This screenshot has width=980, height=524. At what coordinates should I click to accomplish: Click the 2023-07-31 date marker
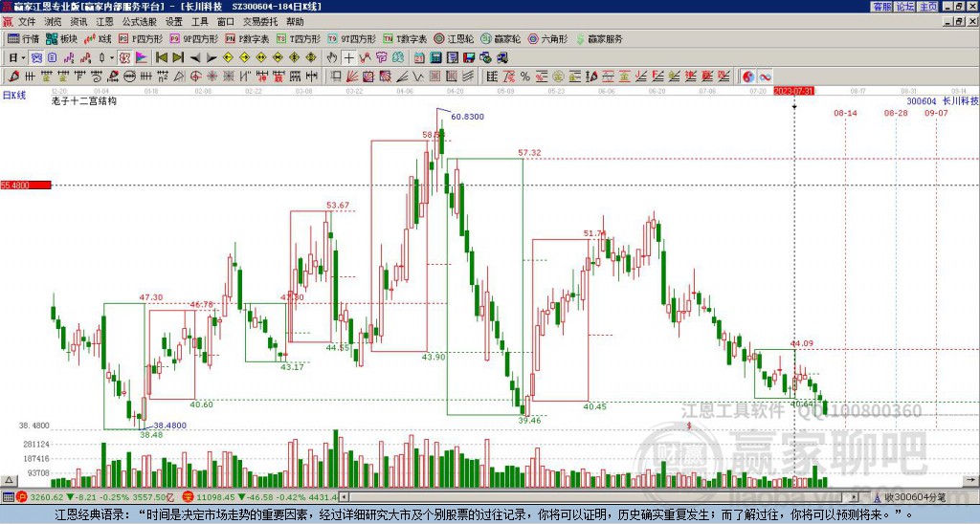(x=793, y=91)
